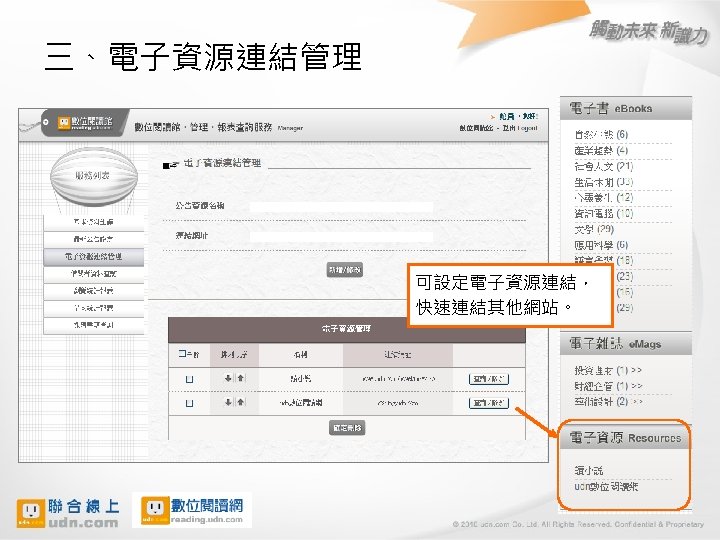Screen dimensions: 720x540
Task: Click the 服務列表 lantern graphic
Action: coord(94,175)
